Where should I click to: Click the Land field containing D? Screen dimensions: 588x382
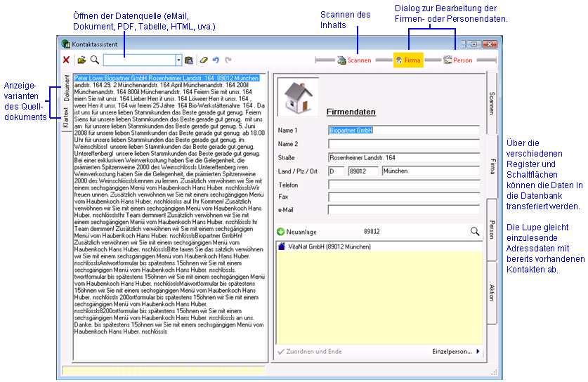pos(336,171)
